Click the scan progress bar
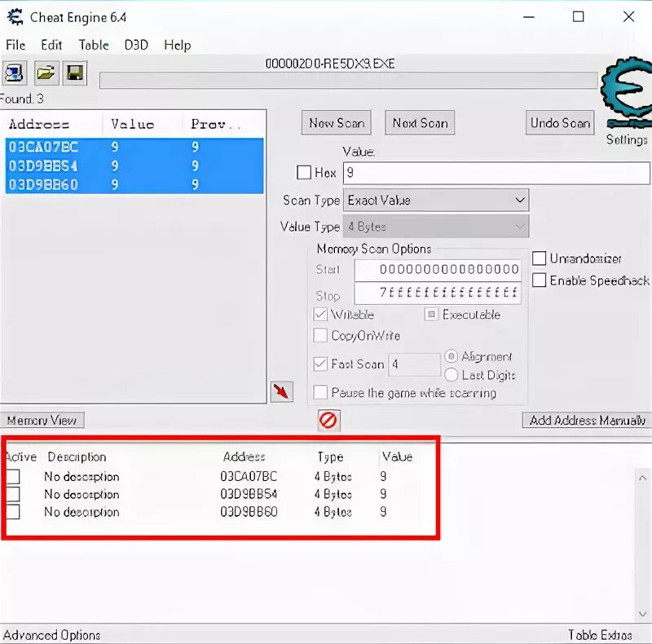 [349, 80]
